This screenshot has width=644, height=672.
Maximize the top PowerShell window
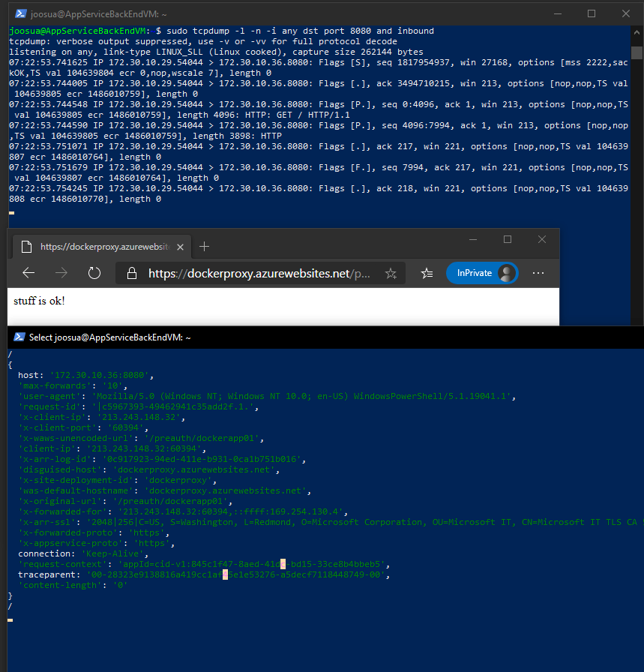tap(592, 13)
